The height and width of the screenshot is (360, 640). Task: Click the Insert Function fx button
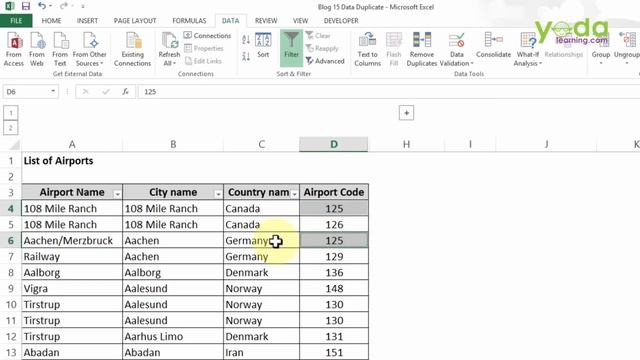(126, 92)
